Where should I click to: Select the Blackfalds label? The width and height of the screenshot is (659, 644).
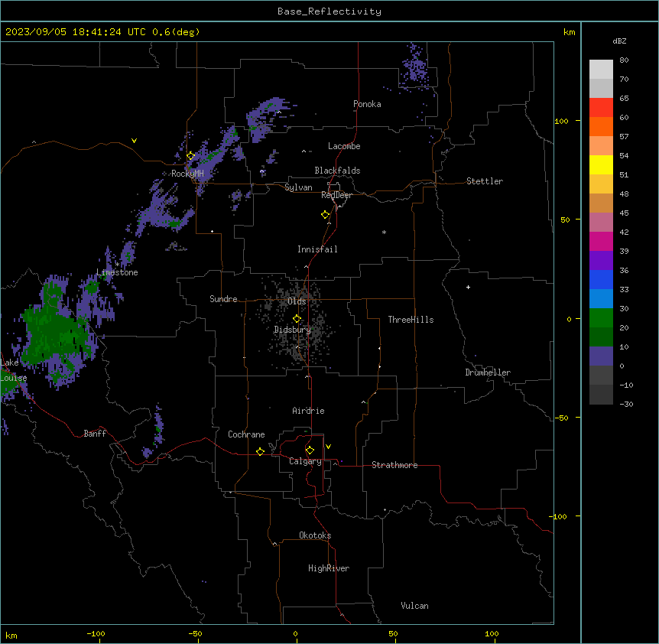click(337, 171)
